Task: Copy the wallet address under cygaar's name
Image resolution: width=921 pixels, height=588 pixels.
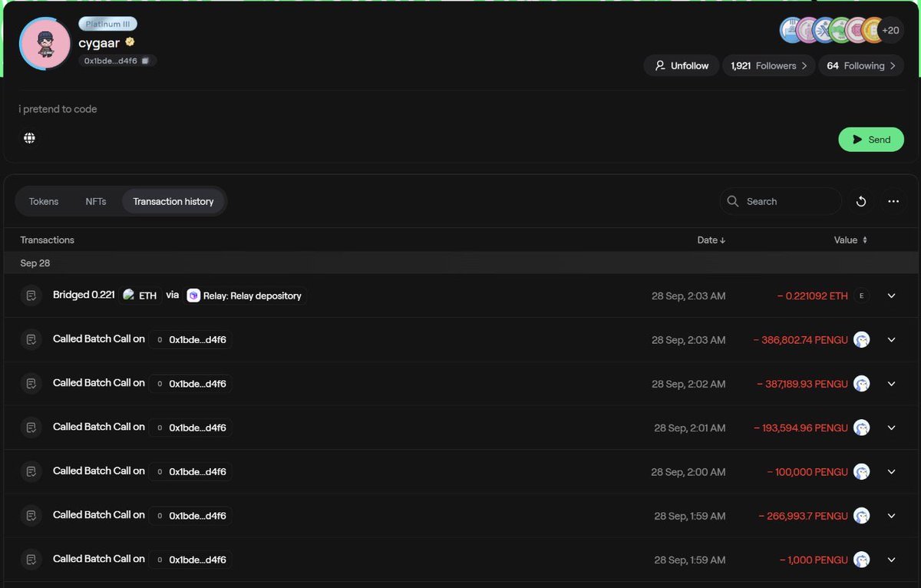Action: coord(144,60)
